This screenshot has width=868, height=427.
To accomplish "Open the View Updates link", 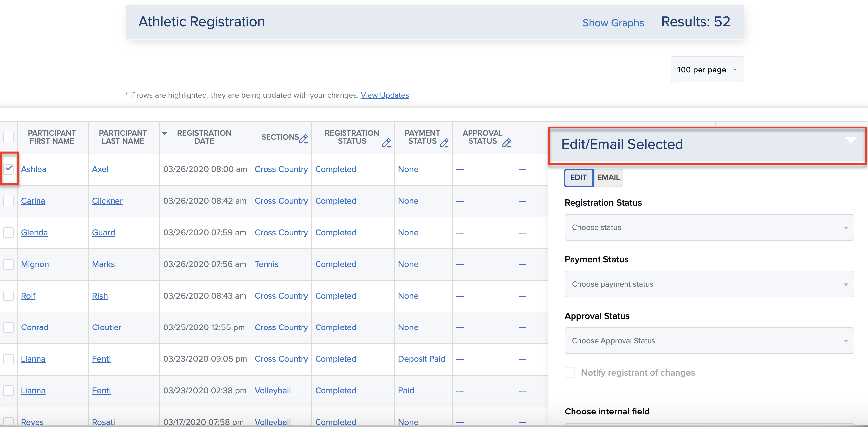I will (384, 95).
